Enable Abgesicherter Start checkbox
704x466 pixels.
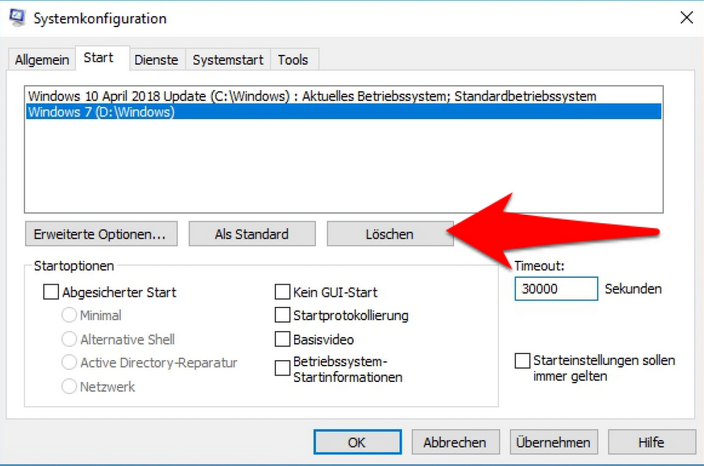[51, 292]
